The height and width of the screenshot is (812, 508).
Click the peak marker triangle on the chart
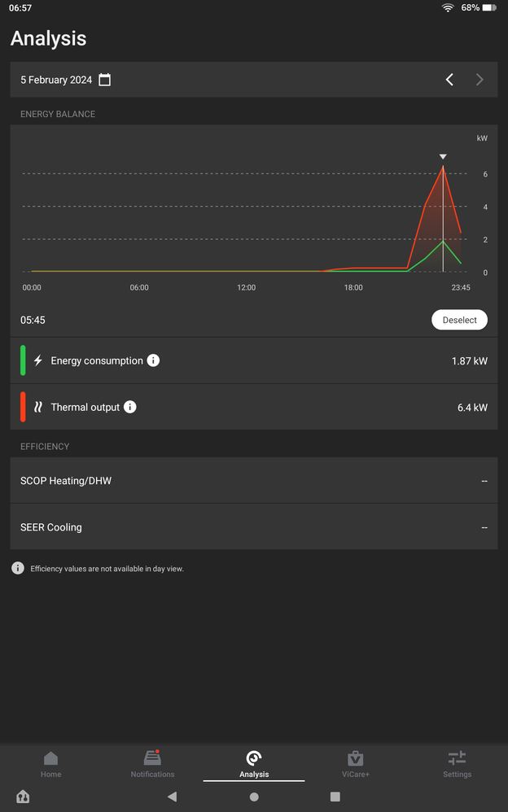pos(443,156)
